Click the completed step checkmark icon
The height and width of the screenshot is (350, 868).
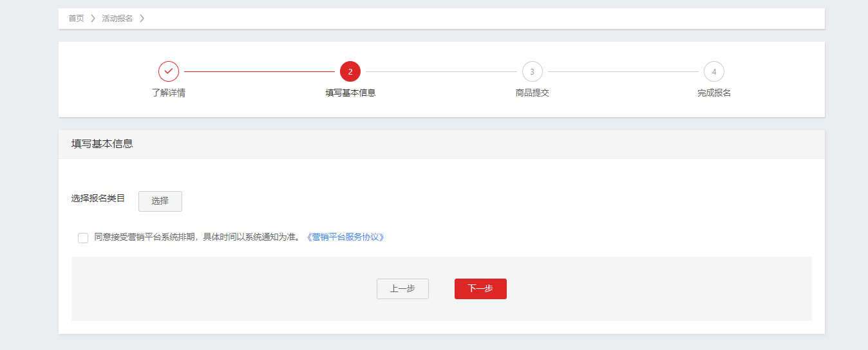tap(169, 71)
